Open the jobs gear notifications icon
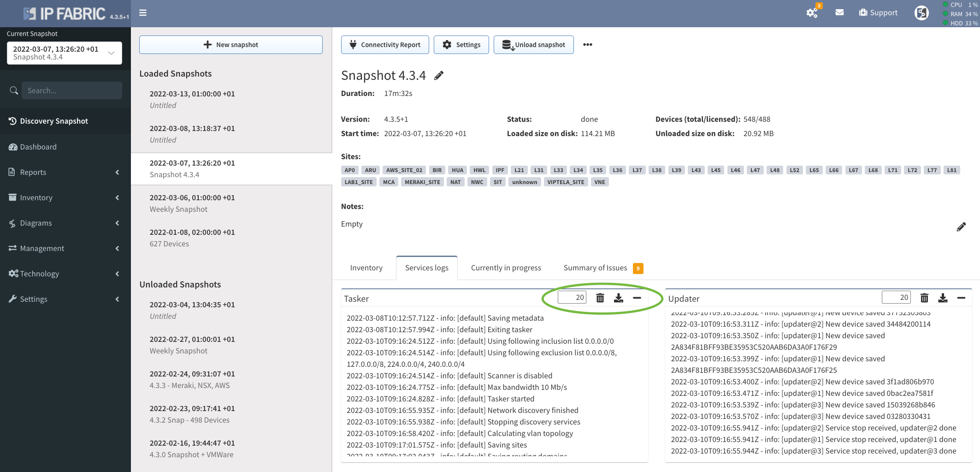This screenshot has height=472, width=980. [x=812, y=13]
